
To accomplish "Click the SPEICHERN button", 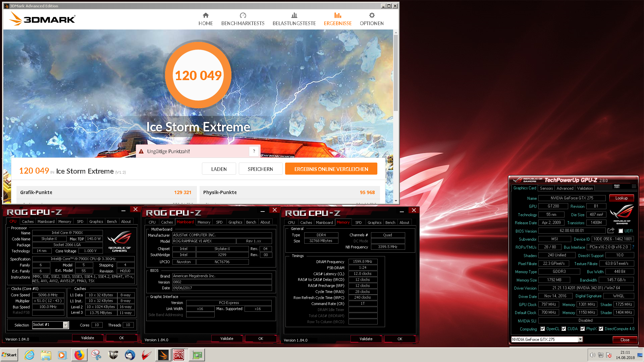I will [260, 169].
